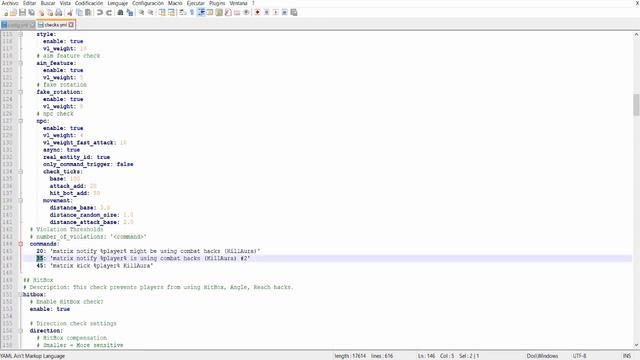
Task: Click the vertical scrollbar up arrow
Action: coord(636,35)
